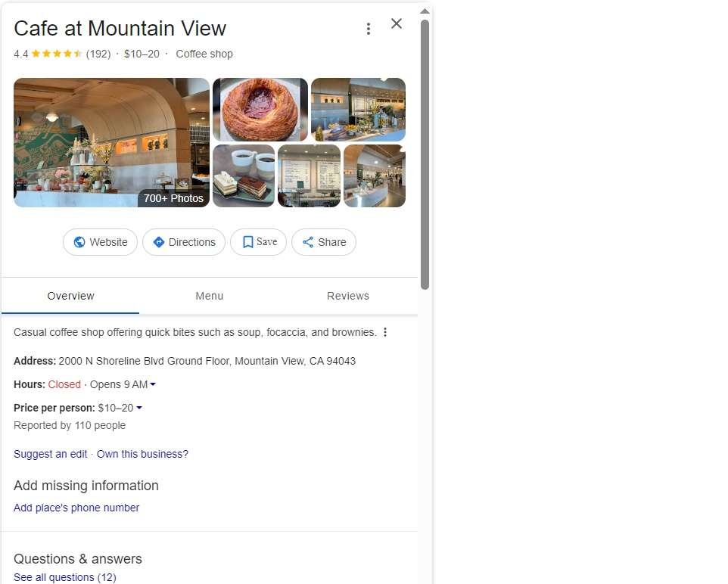
Task: Open the cafe Website button
Action: pos(101,242)
